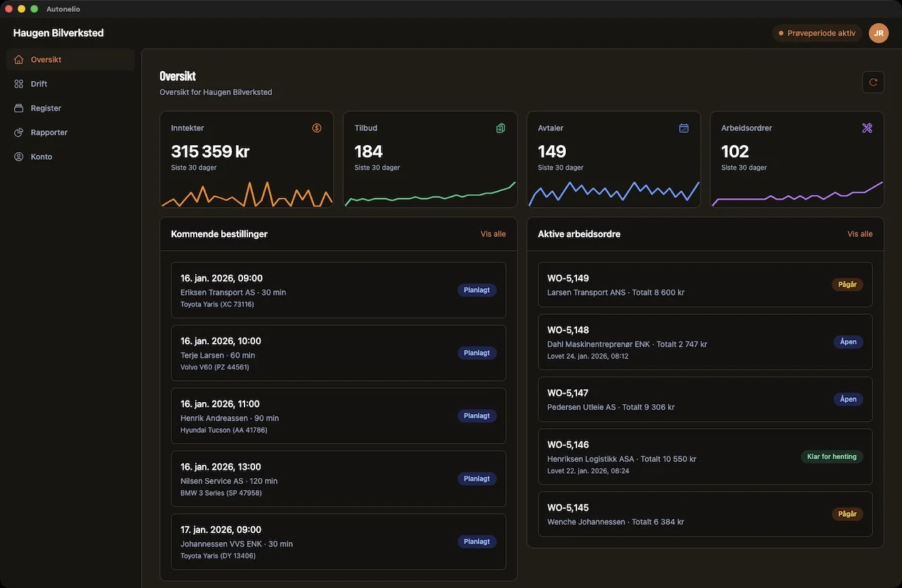
Task: Select Oversikt in the navigation menu
Action: click(47, 59)
